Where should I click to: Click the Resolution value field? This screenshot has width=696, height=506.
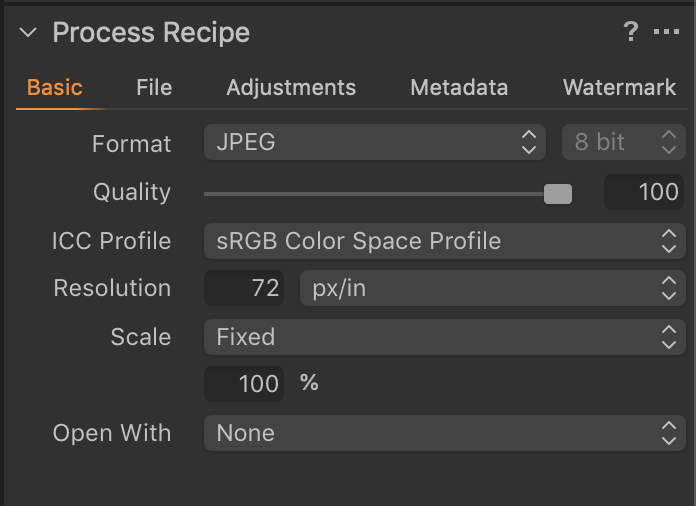click(245, 289)
